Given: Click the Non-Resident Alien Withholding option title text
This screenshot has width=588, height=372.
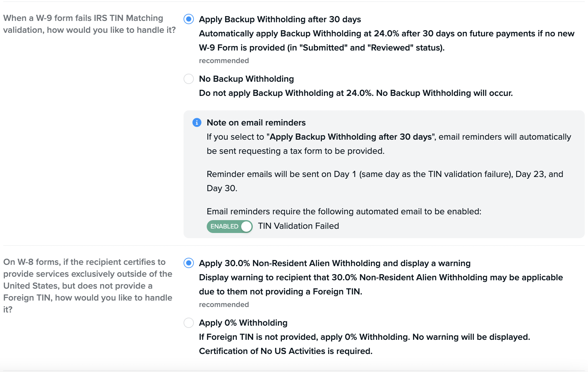Looking at the screenshot, I should click(x=335, y=263).
